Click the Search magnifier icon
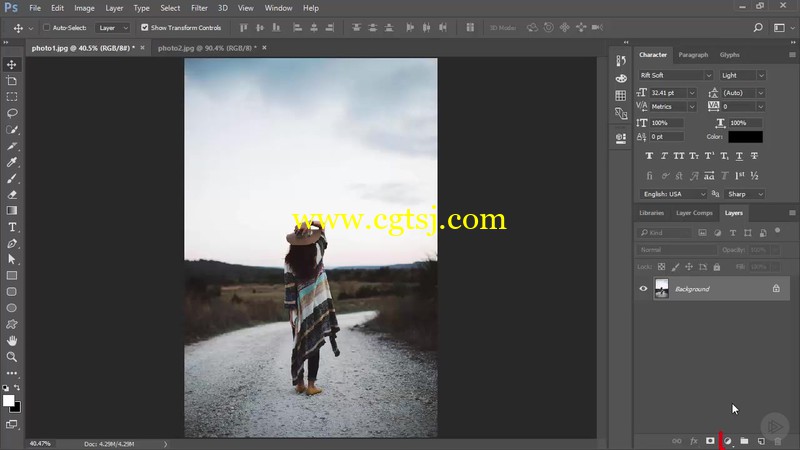 click(758, 28)
